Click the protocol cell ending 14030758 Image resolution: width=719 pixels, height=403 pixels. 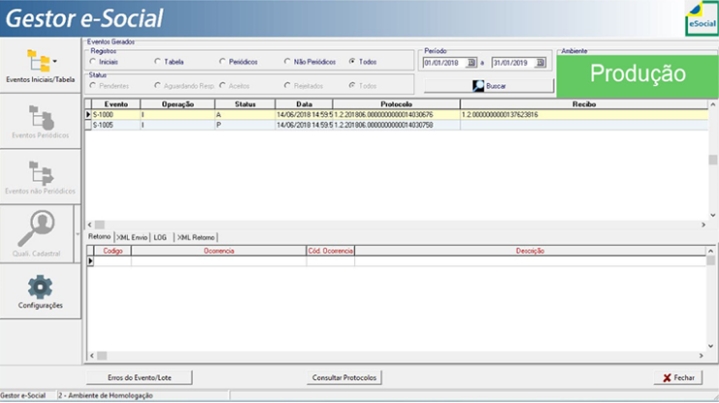396,125
